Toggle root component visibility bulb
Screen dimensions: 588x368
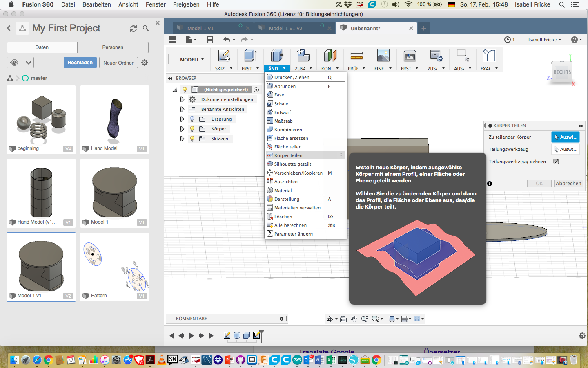[x=185, y=90]
